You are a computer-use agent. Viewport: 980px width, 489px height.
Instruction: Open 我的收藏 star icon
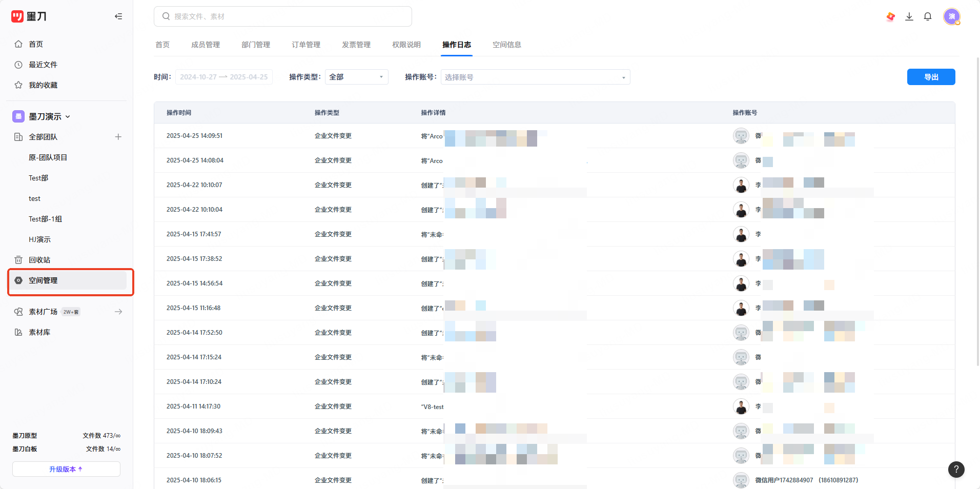pos(18,85)
